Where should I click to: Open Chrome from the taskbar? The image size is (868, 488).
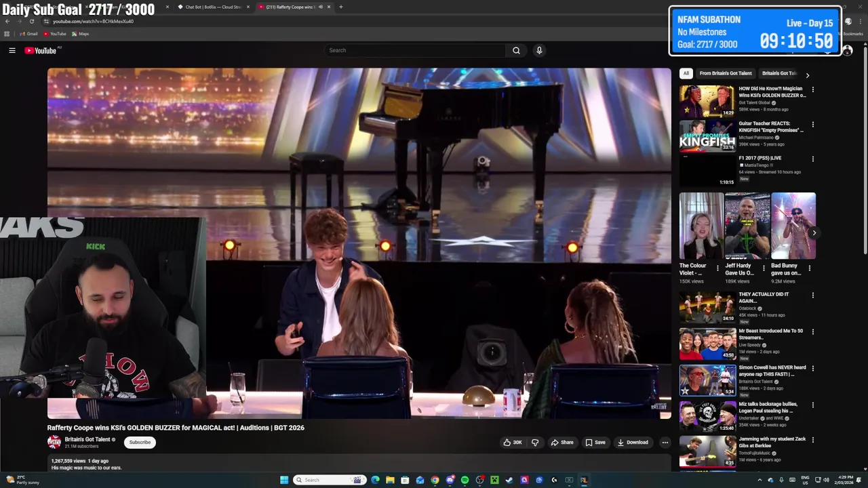tap(435, 480)
